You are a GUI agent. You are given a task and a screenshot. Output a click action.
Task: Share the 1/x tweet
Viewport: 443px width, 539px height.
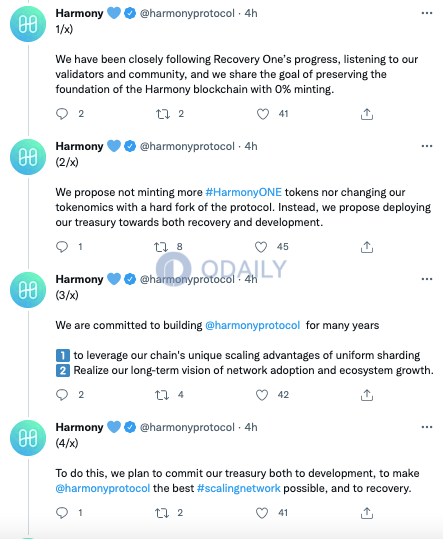367,114
